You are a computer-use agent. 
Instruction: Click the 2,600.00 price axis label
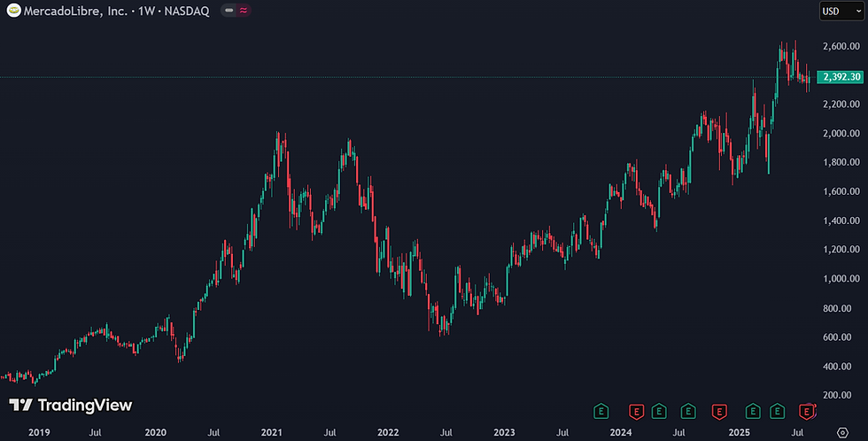tap(841, 46)
